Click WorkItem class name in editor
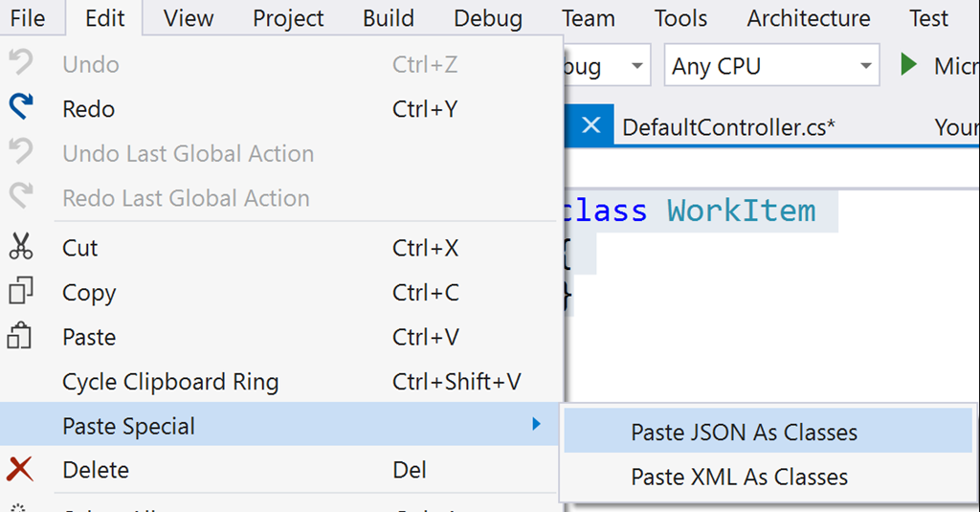 [x=741, y=211]
